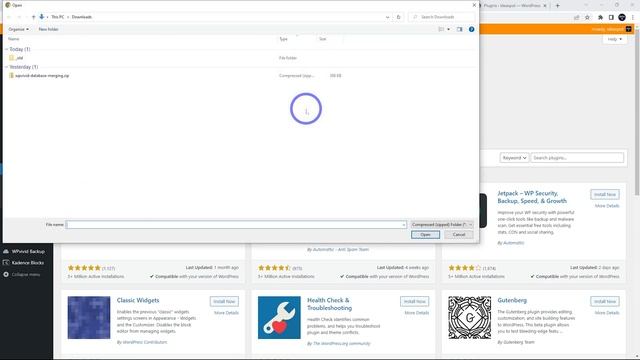Open the Chrome side panel icon
This screenshot has height=360, width=640.
pos(611,18)
